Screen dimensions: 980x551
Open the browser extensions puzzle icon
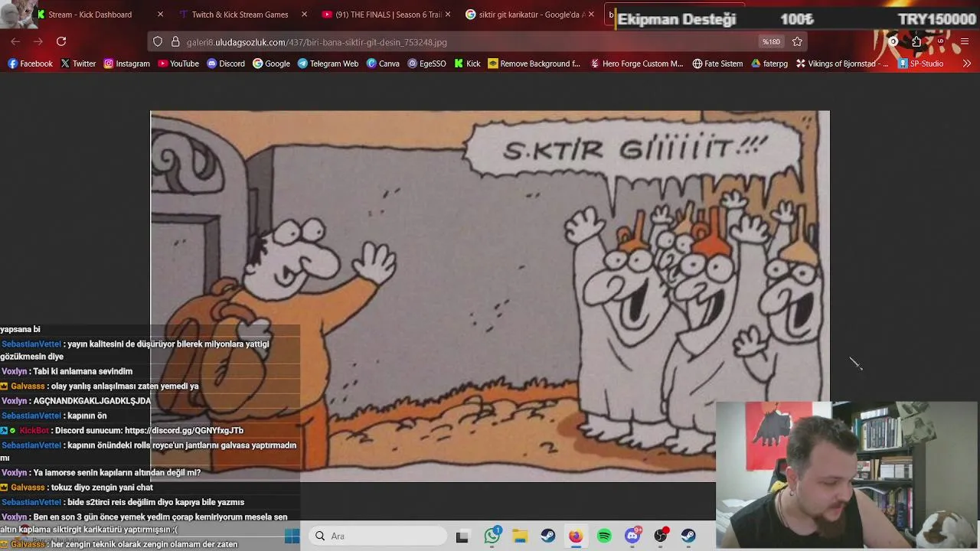tap(916, 41)
